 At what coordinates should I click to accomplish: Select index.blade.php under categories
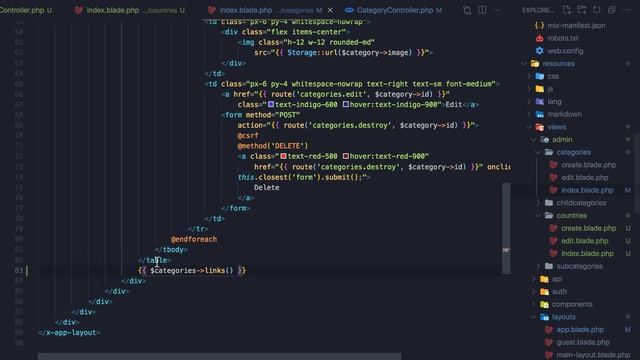pyautogui.click(x=587, y=190)
